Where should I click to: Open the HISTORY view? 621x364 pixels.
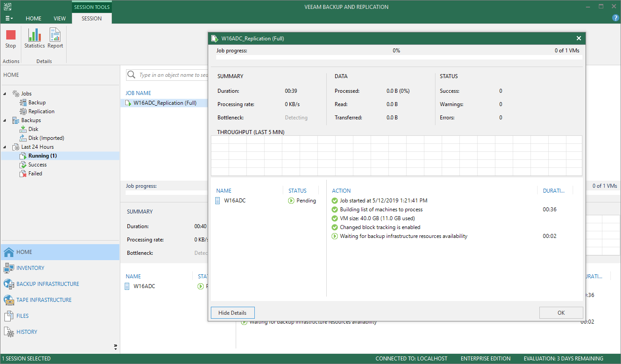click(x=60, y=332)
